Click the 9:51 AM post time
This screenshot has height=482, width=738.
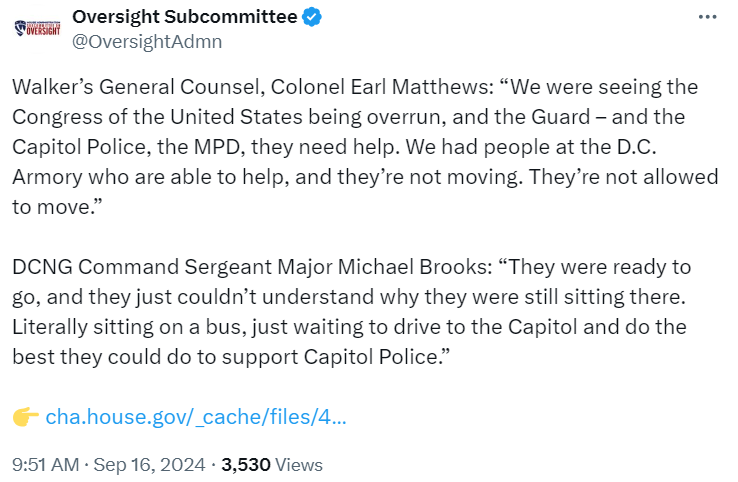[x=42, y=465]
